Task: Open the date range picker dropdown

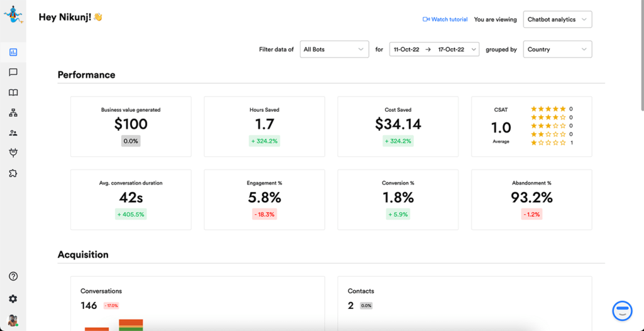Action: pos(473,49)
